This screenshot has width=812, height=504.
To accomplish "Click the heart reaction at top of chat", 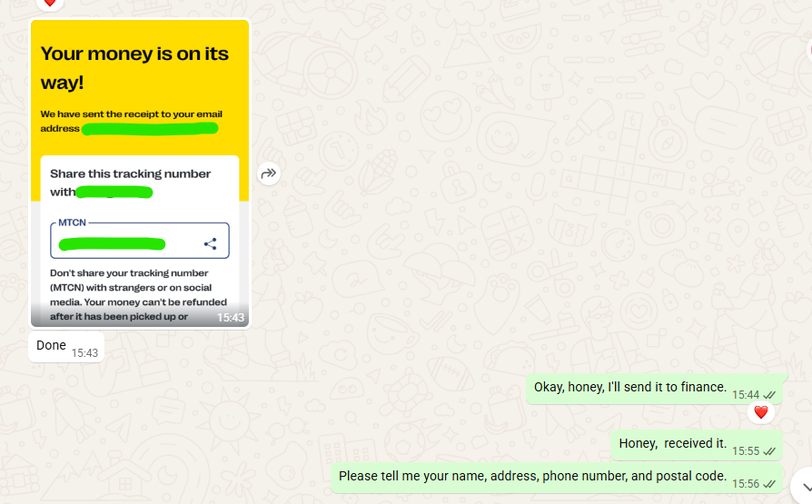I will point(49,3).
